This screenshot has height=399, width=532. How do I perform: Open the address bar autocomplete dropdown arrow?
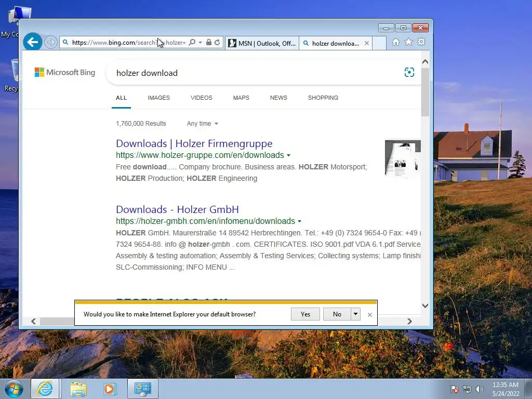(x=200, y=43)
